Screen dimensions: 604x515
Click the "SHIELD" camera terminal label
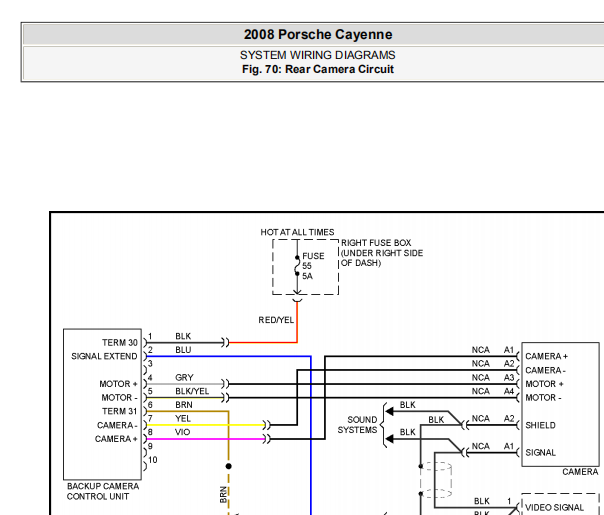[x=540, y=425]
